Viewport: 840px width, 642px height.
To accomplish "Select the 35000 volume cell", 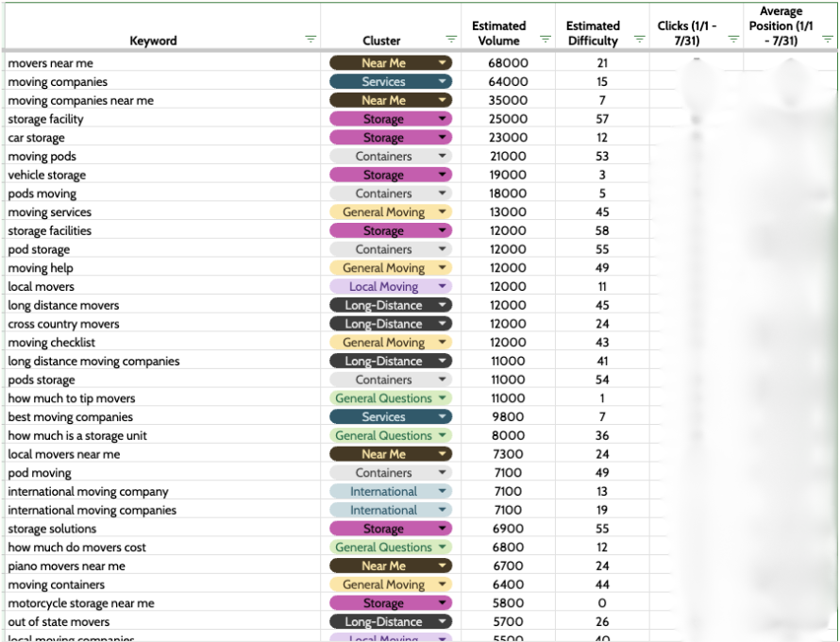I will 509,100.
